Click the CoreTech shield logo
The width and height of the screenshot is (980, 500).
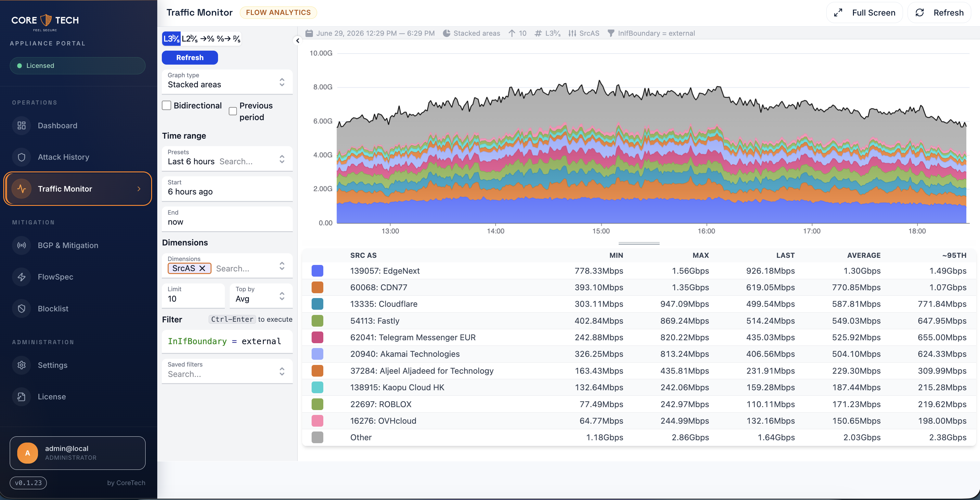pos(46,20)
